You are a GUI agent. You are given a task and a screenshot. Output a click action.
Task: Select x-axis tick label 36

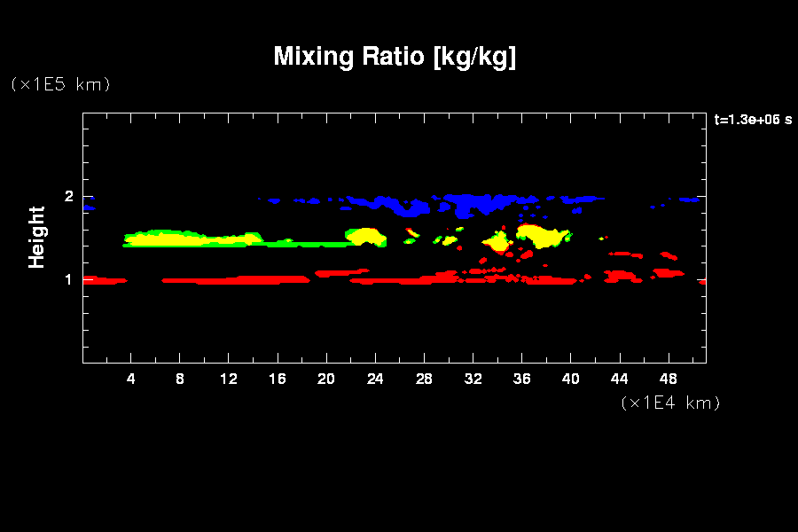coord(521,379)
